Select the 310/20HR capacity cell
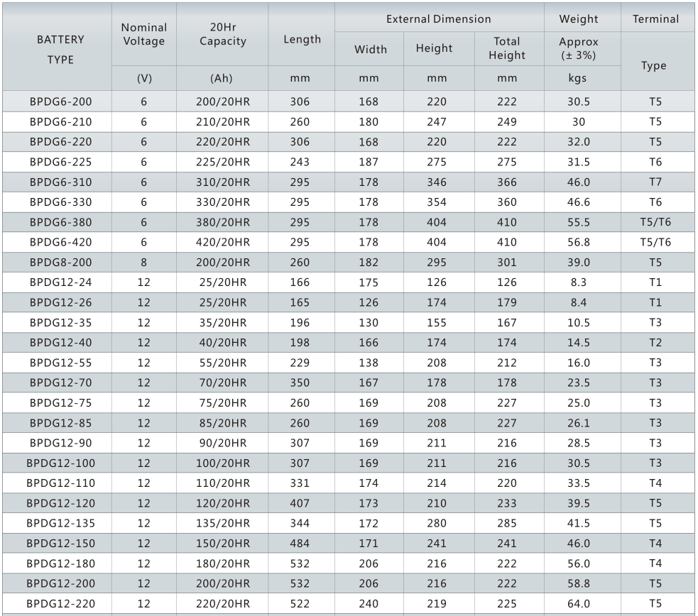This screenshot has height=616, width=698. 223,182
